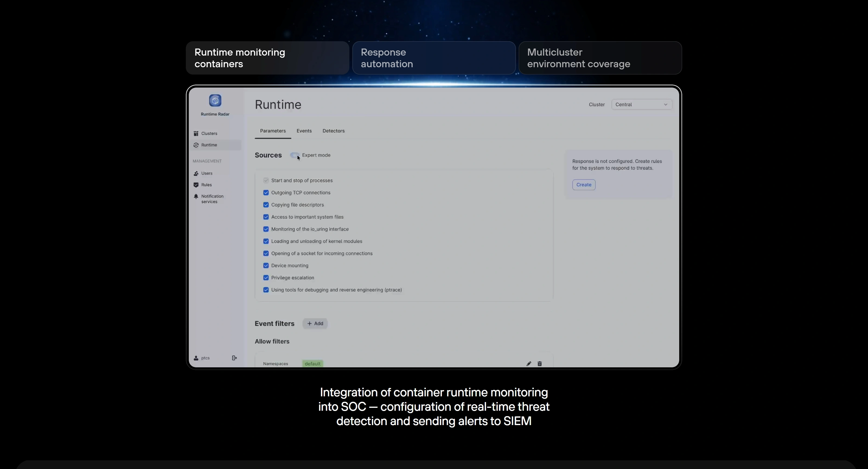Open Clusters from the sidebar icon
The height and width of the screenshot is (469, 868).
coord(196,133)
